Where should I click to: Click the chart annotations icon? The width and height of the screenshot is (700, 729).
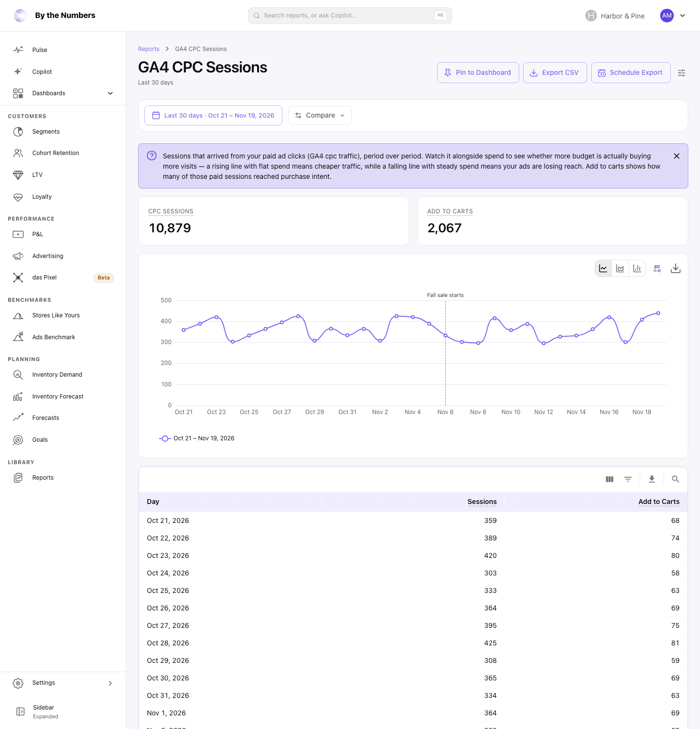(657, 268)
